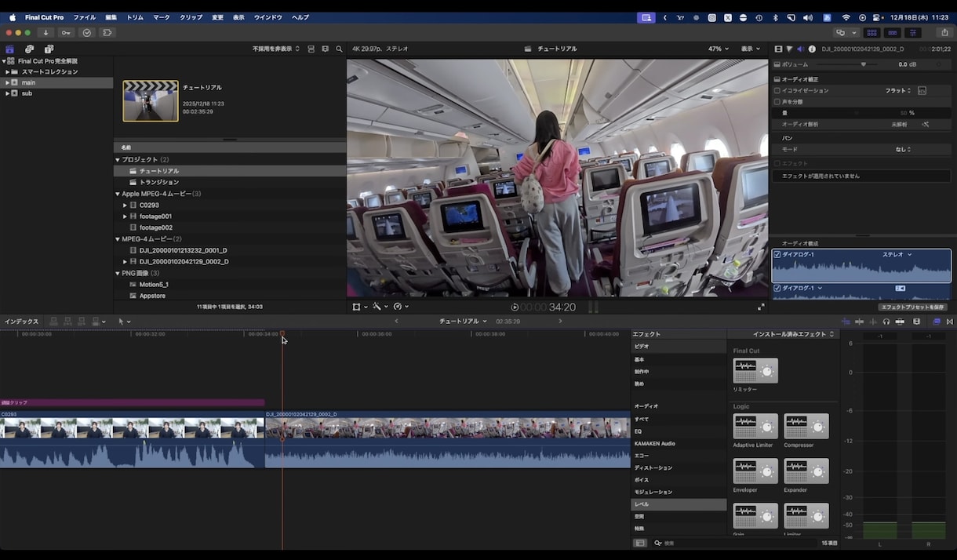Open the share export button
The width and height of the screenshot is (957, 560).
944,33
